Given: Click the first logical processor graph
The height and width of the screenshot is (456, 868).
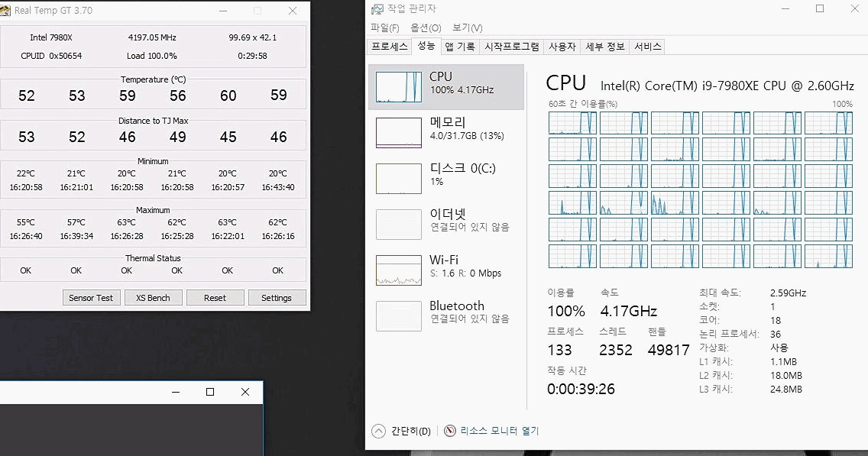Looking at the screenshot, I should (572, 123).
